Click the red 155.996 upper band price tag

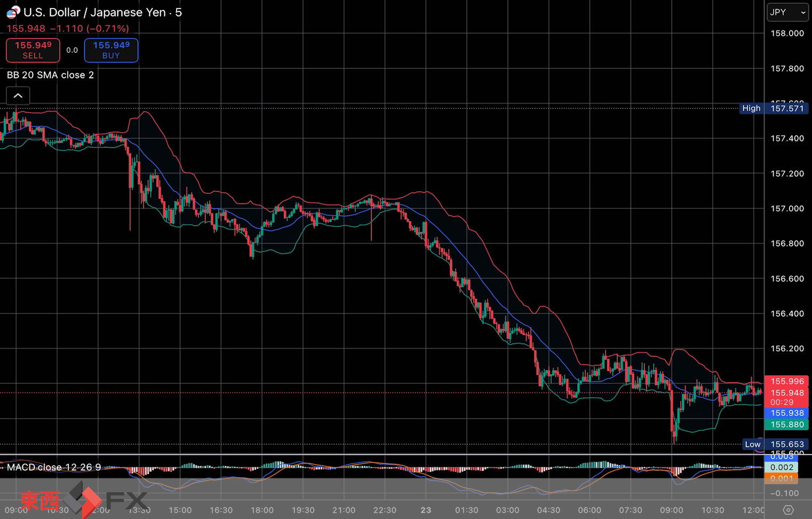(x=787, y=381)
